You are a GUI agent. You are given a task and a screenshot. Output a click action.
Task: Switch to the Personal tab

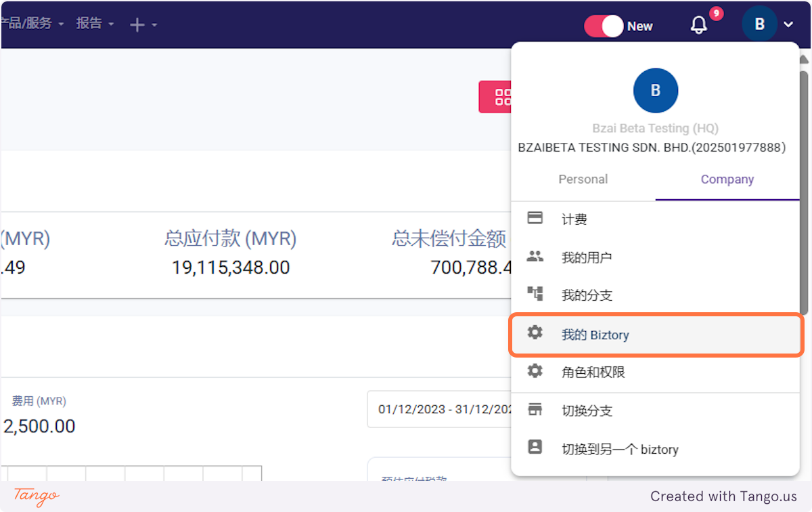tap(583, 179)
